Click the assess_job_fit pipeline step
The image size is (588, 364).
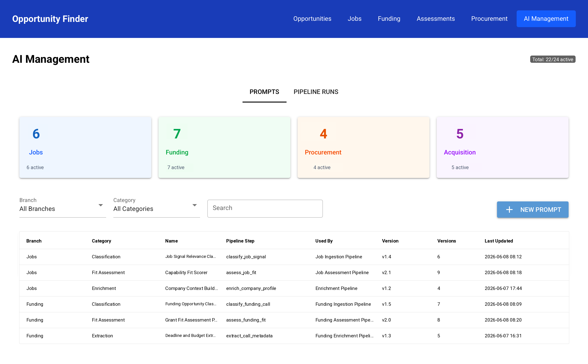click(x=241, y=273)
